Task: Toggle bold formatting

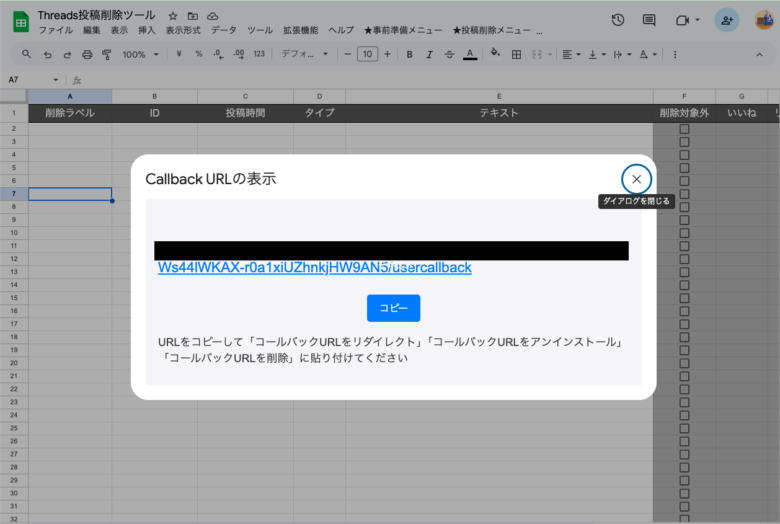Action: click(x=409, y=54)
